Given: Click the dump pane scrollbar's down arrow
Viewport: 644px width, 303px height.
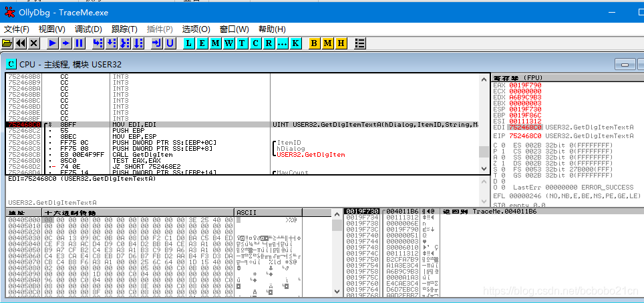Looking at the screenshot, I should [337, 292].
